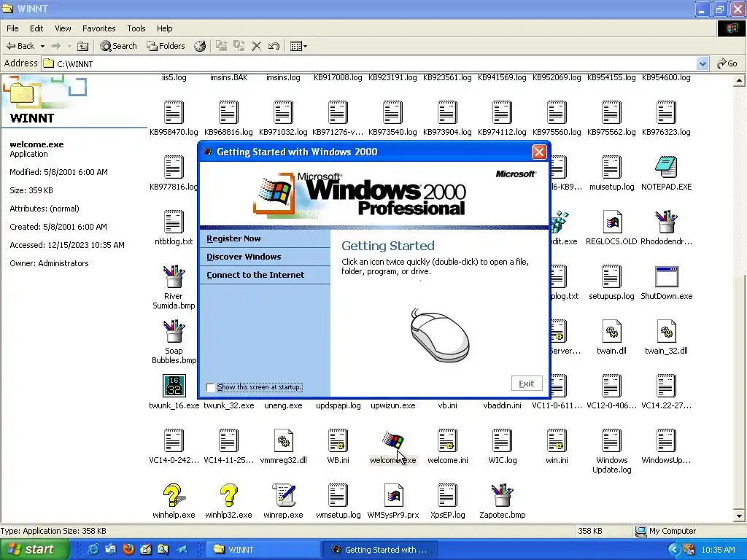Click the scrollbar down arrow
The height and width of the screenshot is (560, 747).
pos(739,516)
